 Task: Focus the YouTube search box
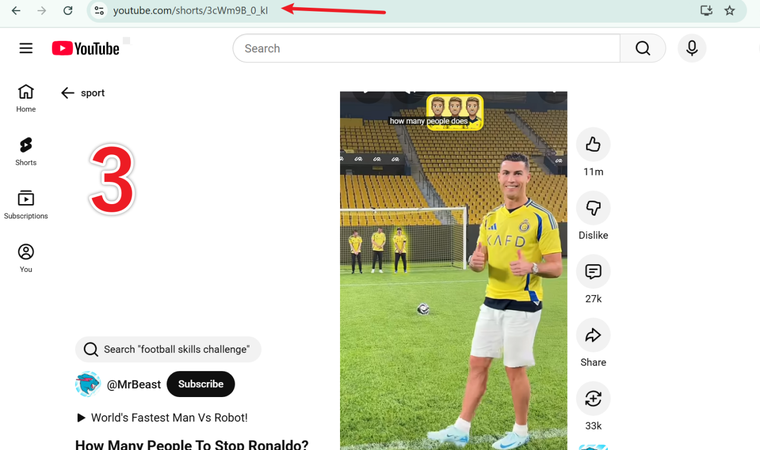click(x=427, y=48)
